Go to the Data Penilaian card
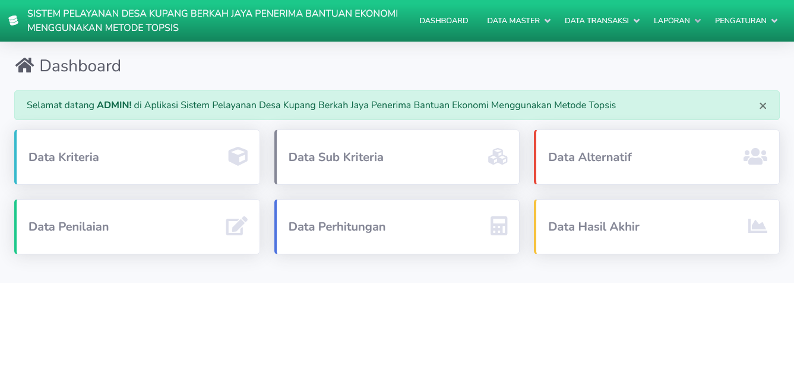 pos(137,227)
